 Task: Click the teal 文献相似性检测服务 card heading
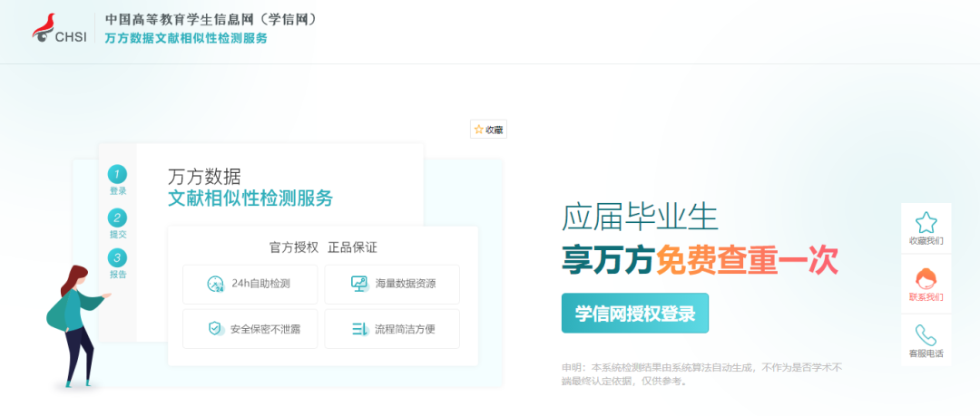pos(250,198)
